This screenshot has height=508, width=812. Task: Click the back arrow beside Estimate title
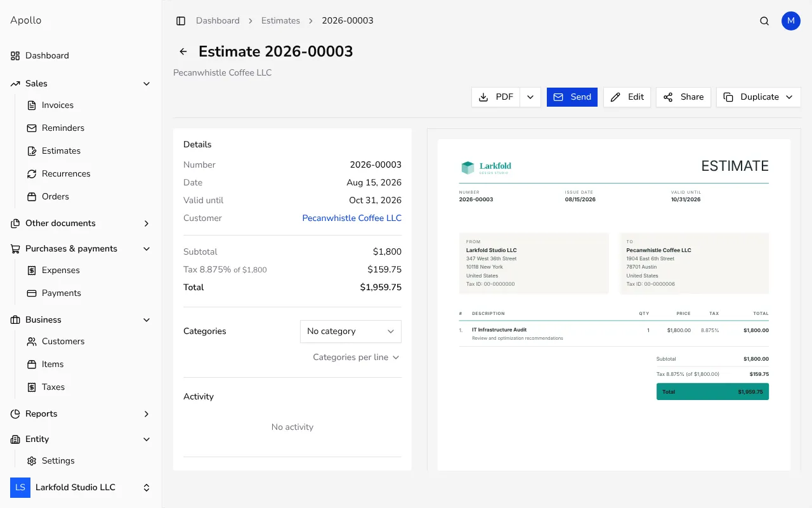coord(183,51)
